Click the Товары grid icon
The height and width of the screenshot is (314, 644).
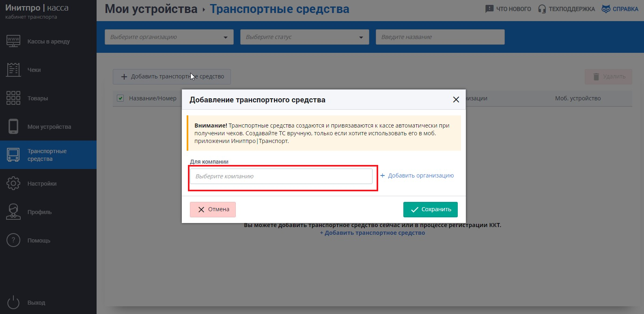(x=13, y=98)
